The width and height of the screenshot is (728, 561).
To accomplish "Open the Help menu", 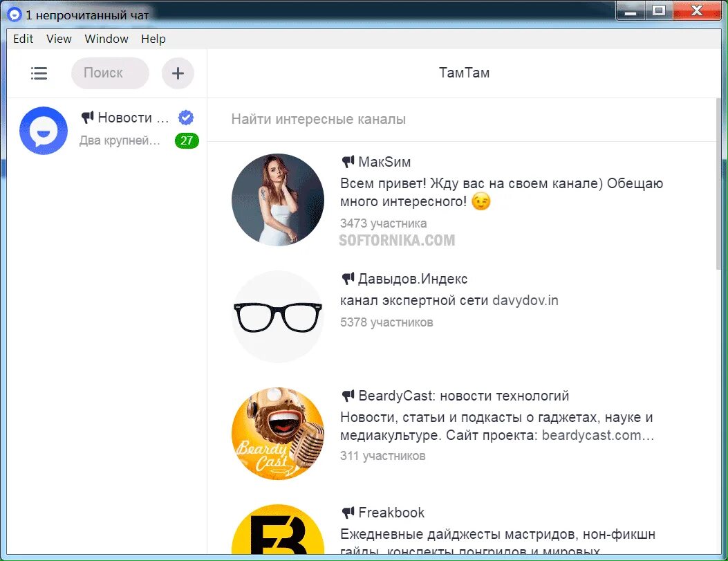I will [153, 39].
